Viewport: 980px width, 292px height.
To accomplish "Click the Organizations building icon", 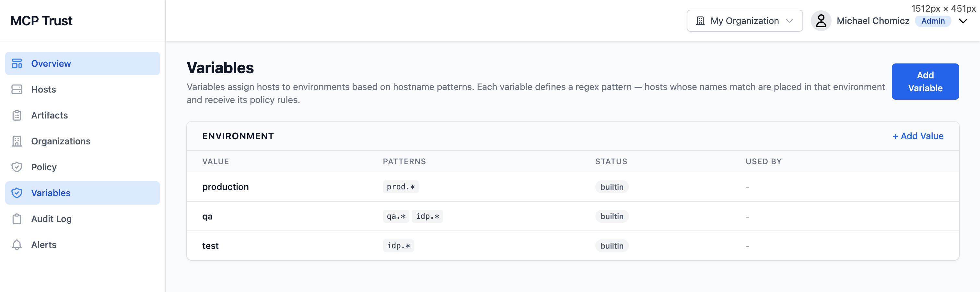I will point(17,141).
